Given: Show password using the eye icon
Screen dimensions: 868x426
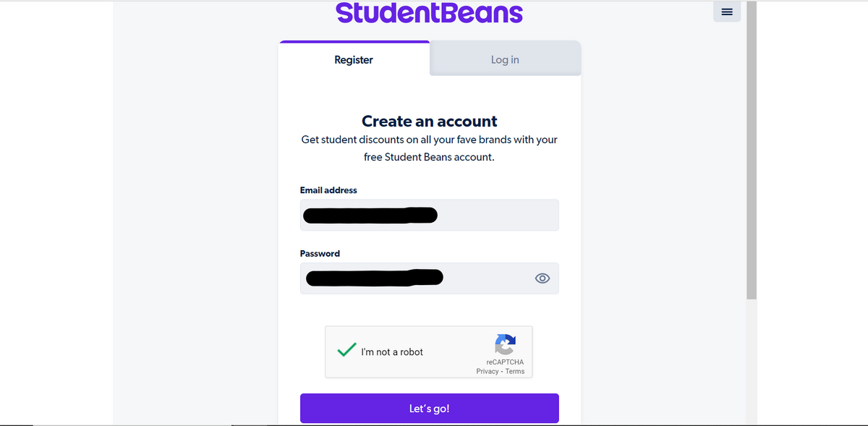Looking at the screenshot, I should click(x=542, y=278).
